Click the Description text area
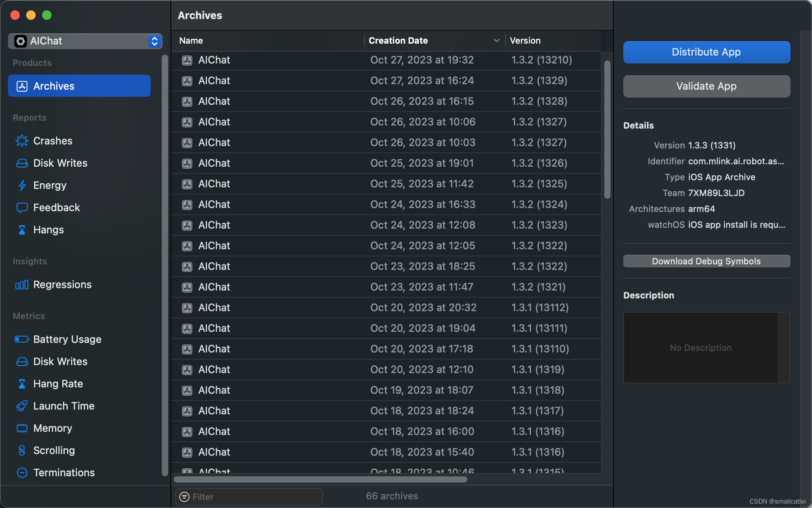The width and height of the screenshot is (812, 508). (x=701, y=348)
